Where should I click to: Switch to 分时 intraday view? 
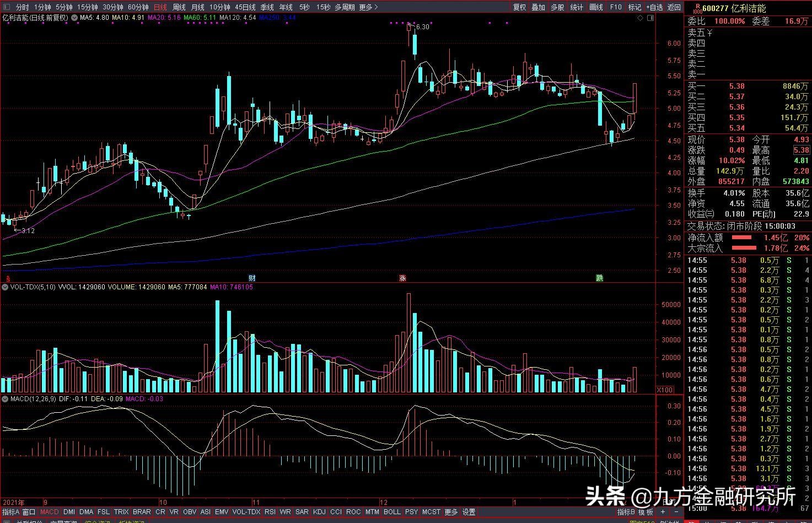22,7
